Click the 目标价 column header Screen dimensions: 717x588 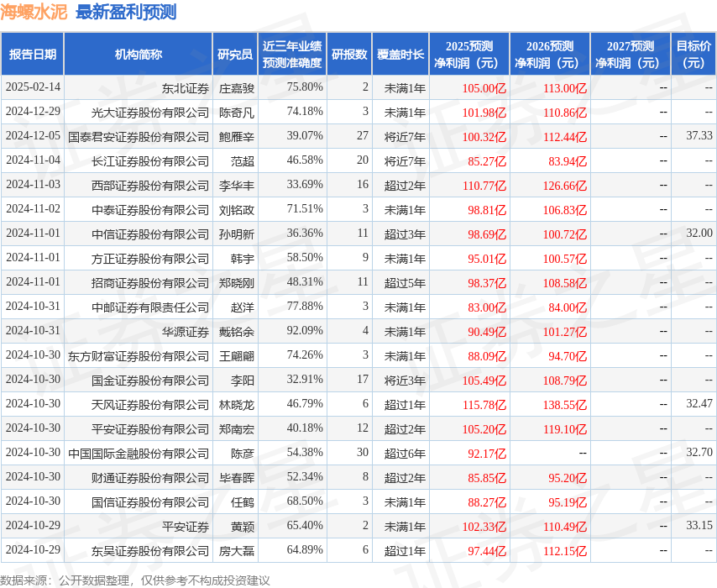tap(693, 54)
